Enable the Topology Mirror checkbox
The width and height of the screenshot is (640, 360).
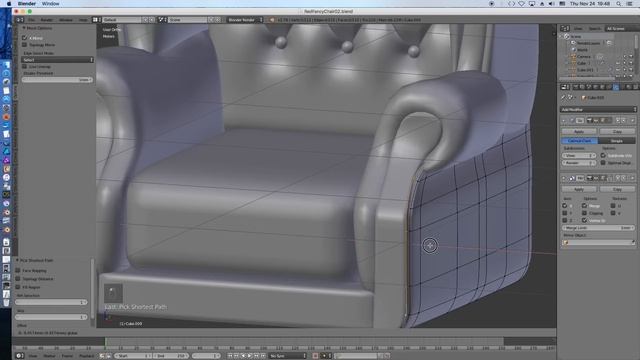pyautogui.click(x=25, y=45)
